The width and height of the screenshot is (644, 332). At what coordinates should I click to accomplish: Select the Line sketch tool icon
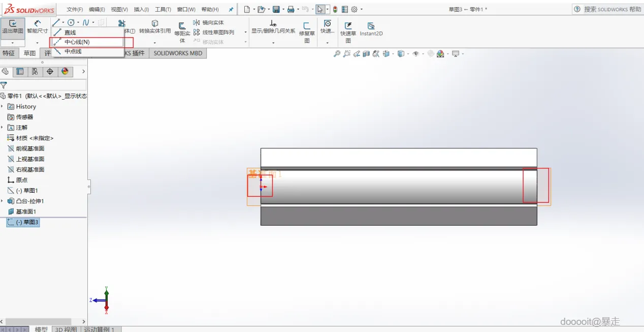(56, 22)
